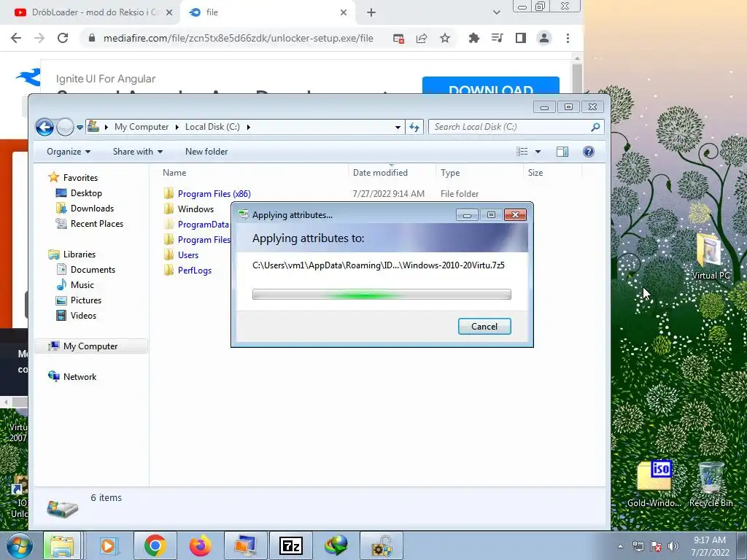Open Chrome tab search chevron
The width and height of the screenshot is (747, 560).
pos(496,12)
